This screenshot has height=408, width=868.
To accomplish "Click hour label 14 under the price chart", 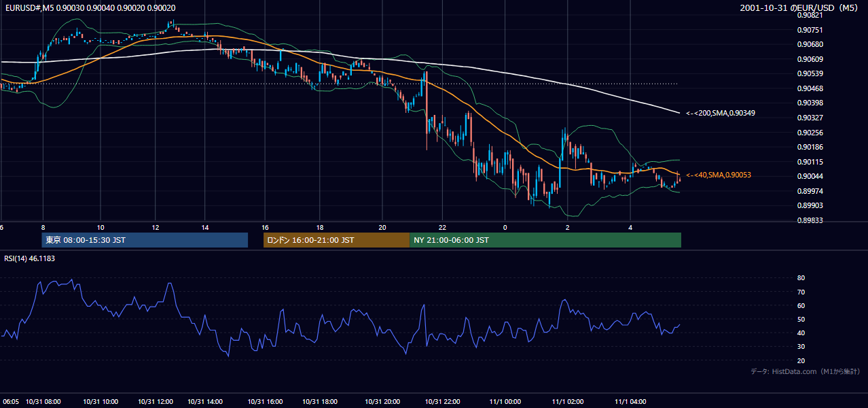I will click(x=206, y=227).
